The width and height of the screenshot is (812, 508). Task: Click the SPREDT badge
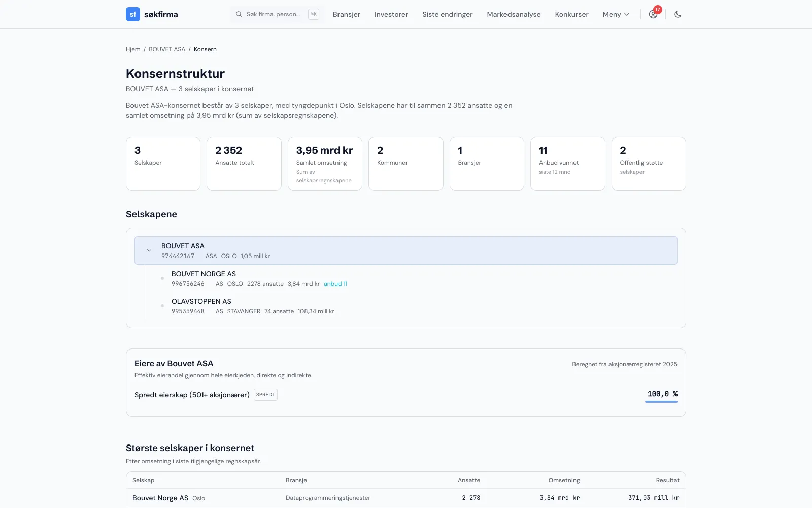[x=265, y=395]
